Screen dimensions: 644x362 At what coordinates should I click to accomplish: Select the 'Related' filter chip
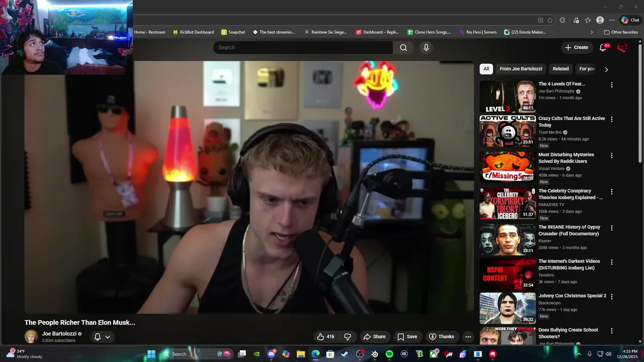[x=560, y=69]
